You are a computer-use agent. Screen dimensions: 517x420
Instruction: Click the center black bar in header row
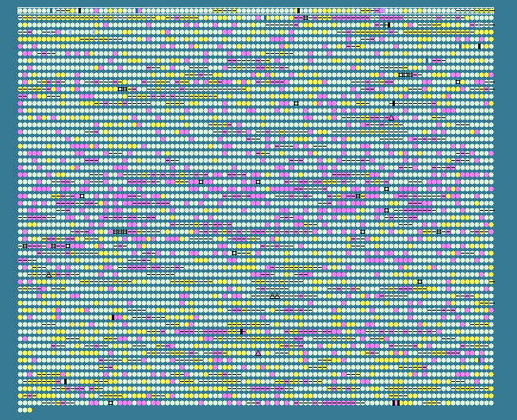click(298, 10)
